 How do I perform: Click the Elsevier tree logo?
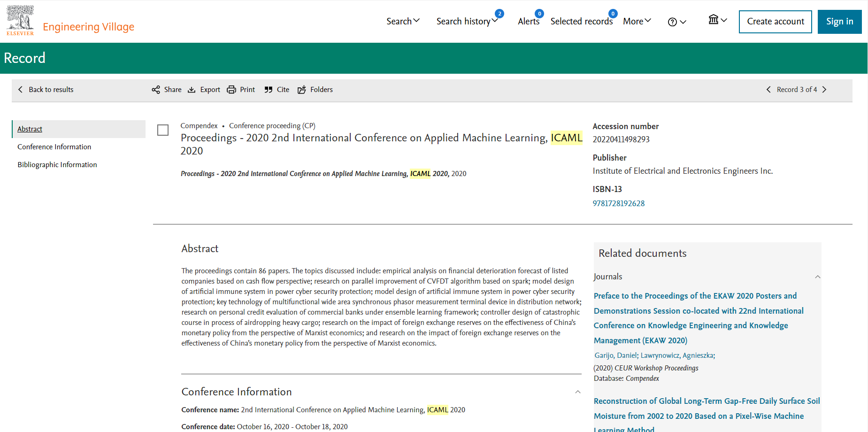[20, 20]
